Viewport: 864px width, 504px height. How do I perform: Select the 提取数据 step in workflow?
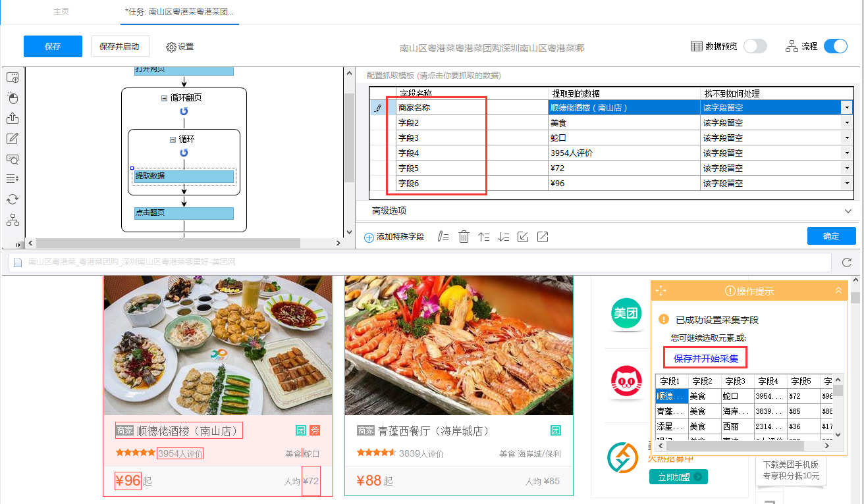pos(184,176)
